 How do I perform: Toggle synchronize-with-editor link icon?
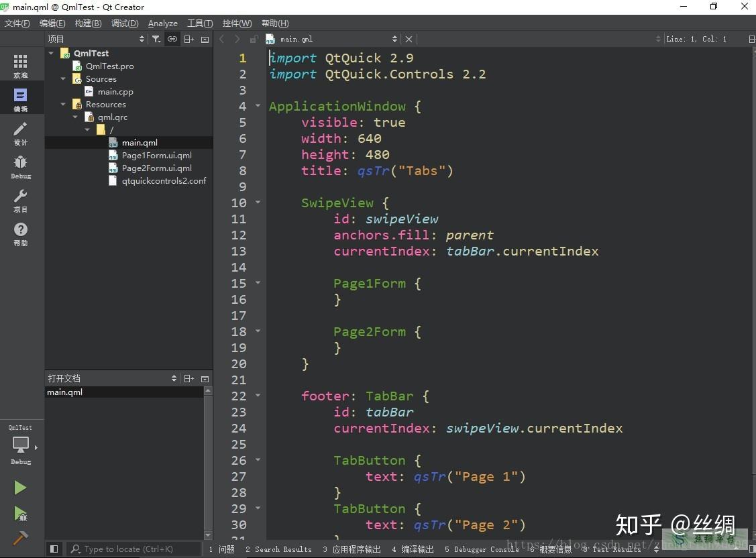coord(172,39)
